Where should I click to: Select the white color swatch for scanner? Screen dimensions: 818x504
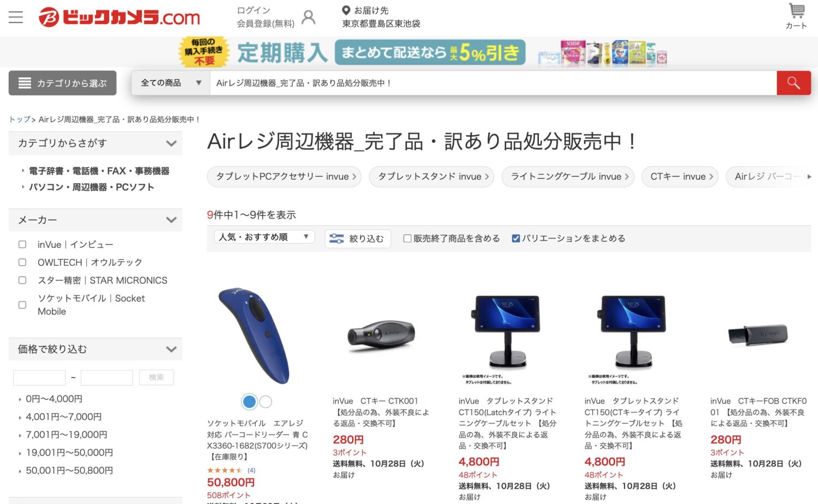pyautogui.click(x=266, y=402)
